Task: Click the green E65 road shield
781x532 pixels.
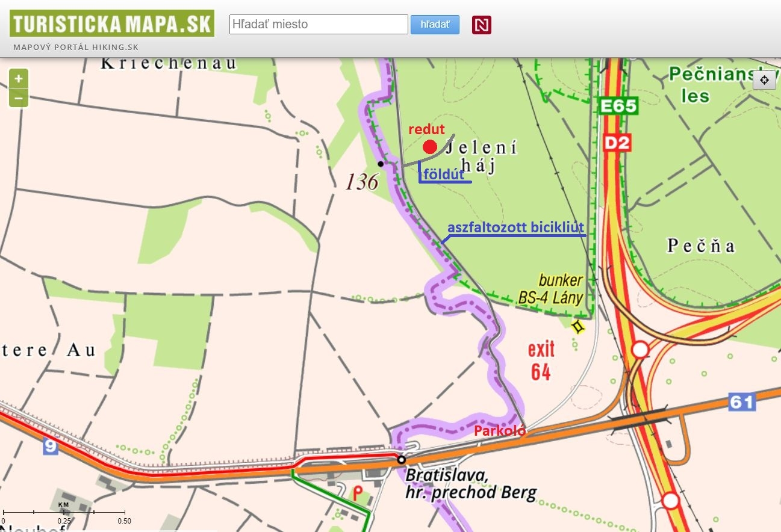Action: [x=618, y=107]
